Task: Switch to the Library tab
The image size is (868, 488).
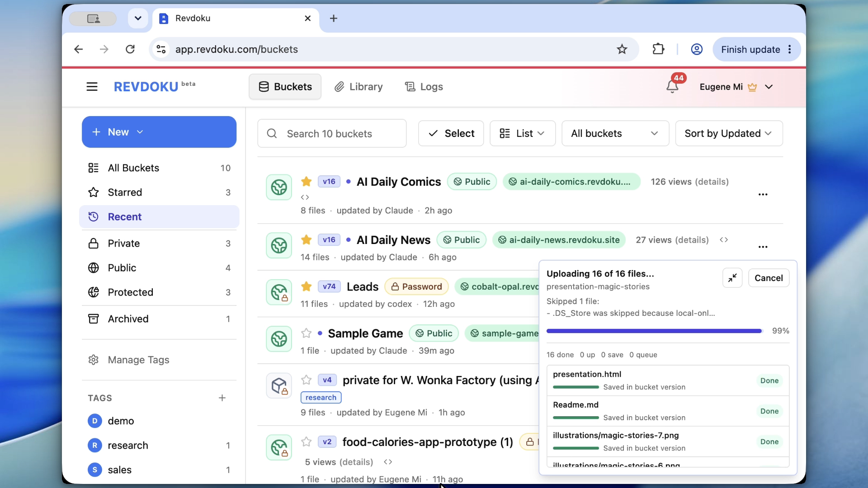Action: 359,87
